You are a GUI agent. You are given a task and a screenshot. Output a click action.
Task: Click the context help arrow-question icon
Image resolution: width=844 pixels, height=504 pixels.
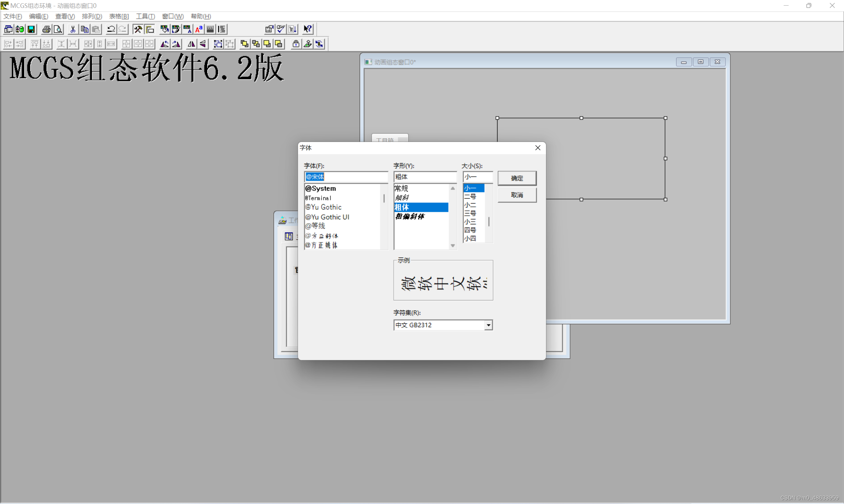click(x=308, y=29)
